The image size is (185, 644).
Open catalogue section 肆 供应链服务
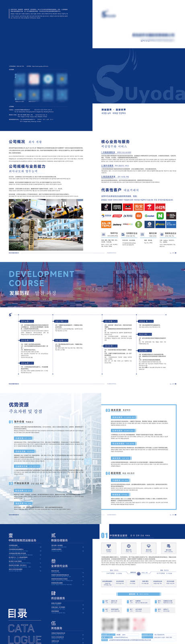(x=58, y=595)
